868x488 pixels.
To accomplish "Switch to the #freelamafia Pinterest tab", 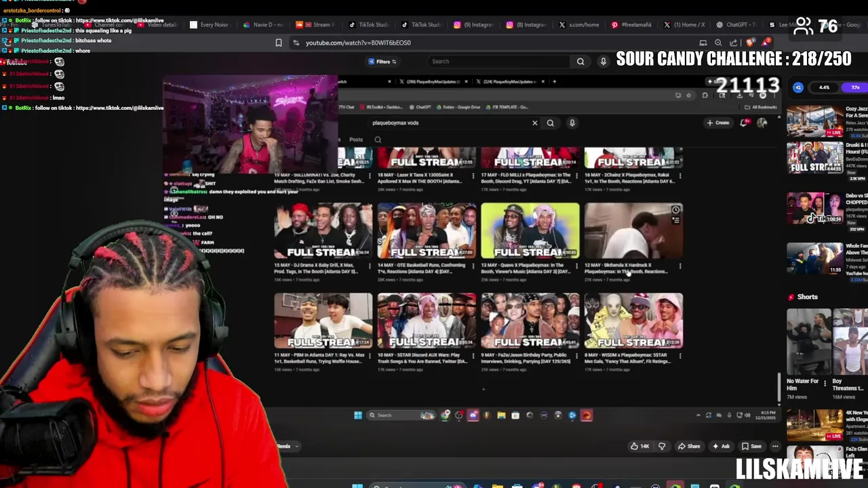I will pos(633,25).
